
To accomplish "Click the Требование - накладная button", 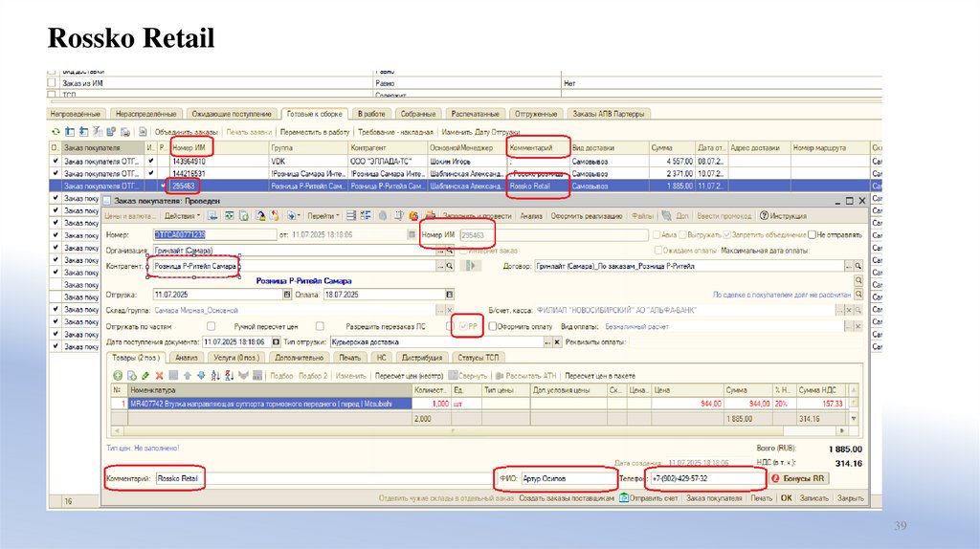I will (395, 132).
